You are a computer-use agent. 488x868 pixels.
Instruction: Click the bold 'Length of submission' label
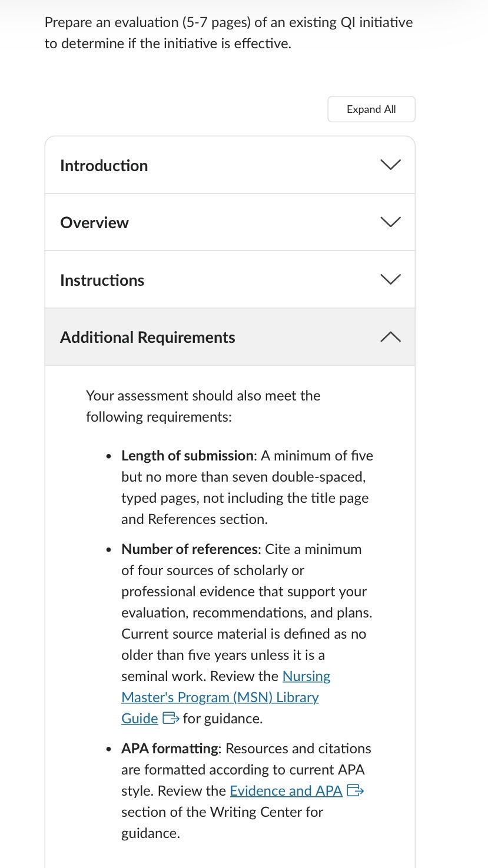point(187,456)
